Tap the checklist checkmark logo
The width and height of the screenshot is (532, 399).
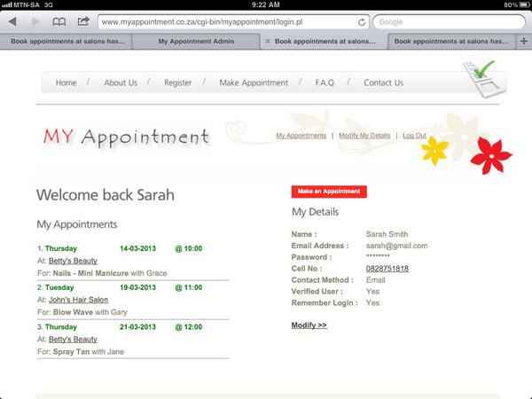click(x=483, y=79)
